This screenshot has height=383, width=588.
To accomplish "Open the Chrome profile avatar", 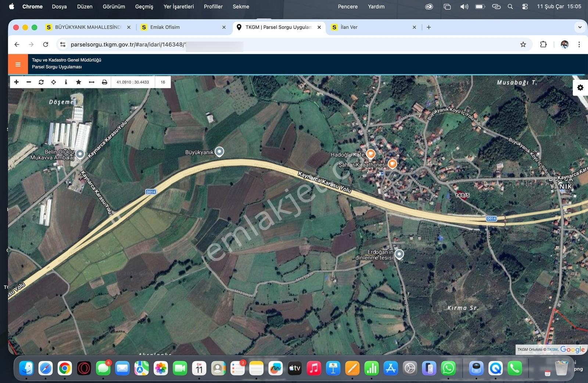I will pyautogui.click(x=565, y=45).
